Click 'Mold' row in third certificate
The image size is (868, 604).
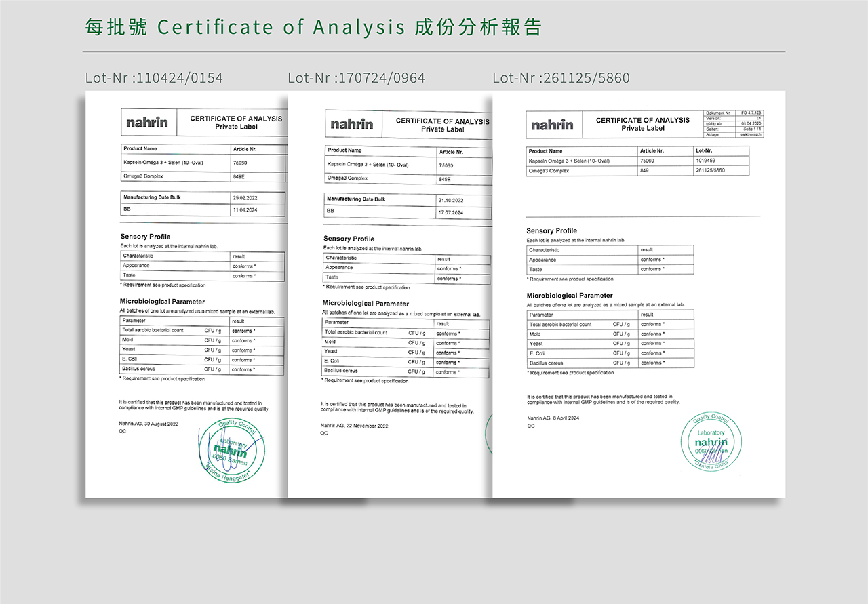pos(610,334)
